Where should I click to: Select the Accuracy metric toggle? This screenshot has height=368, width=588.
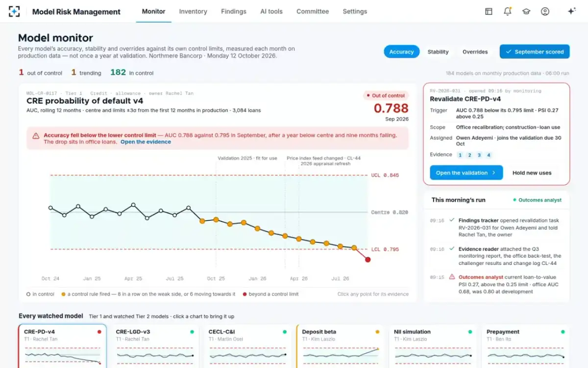tap(401, 52)
